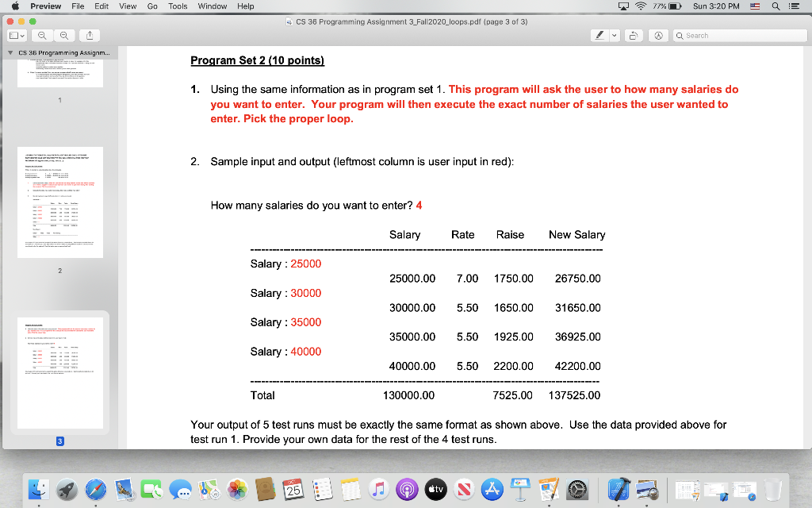Open the Mail eagle-stamp app in the Dock
The height and width of the screenshot is (508, 812).
(124, 489)
